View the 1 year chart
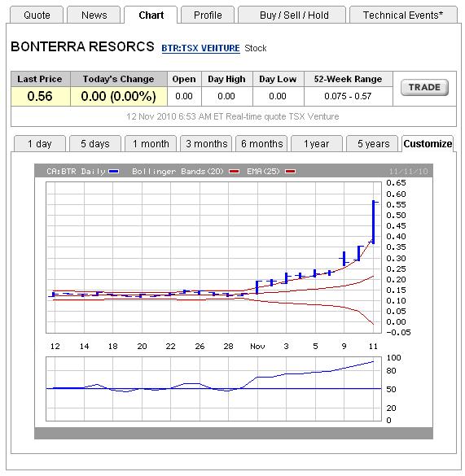465x476 pixels. [317, 143]
